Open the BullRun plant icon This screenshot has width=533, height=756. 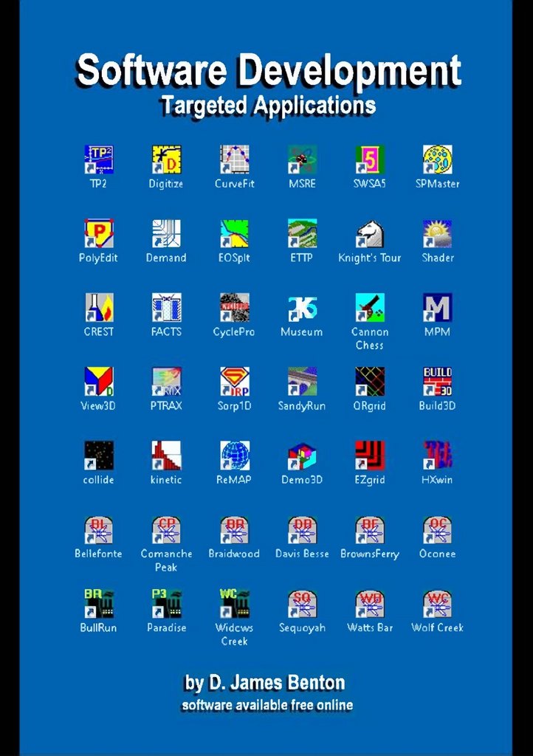click(x=99, y=603)
